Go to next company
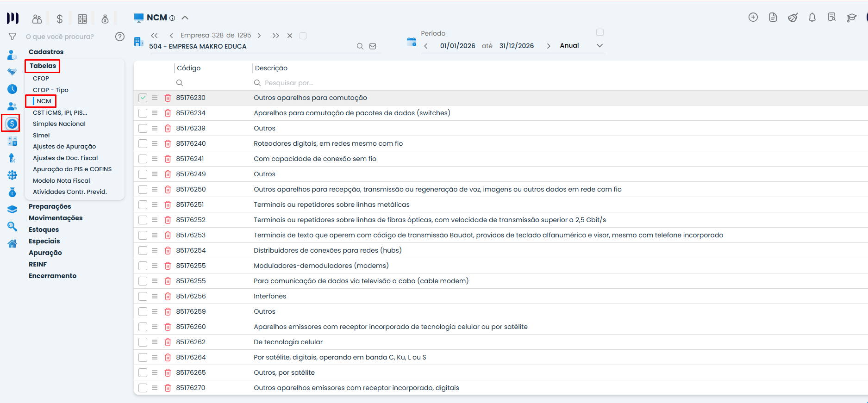Viewport: 868px width, 403px height. point(259,36)
